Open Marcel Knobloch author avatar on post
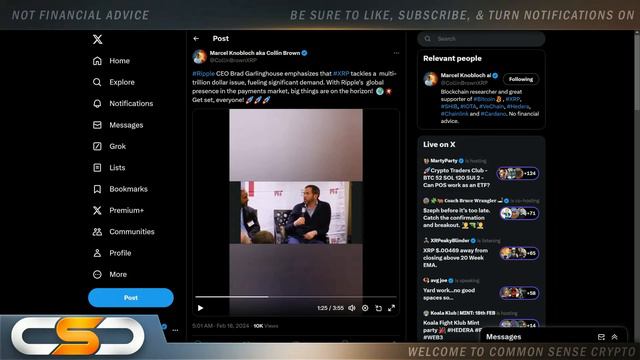This screenshot has height=360, width=640. coord(200,56)
